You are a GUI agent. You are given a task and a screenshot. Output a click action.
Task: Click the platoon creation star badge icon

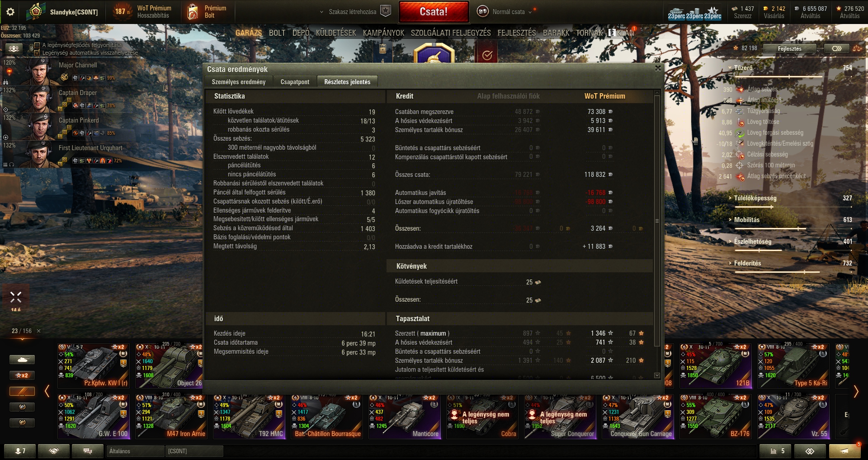[385, 12]
